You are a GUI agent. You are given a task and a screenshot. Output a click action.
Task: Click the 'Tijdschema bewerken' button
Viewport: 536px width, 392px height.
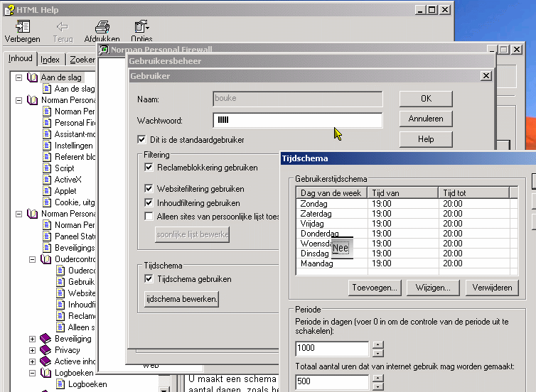click(181, 299)
